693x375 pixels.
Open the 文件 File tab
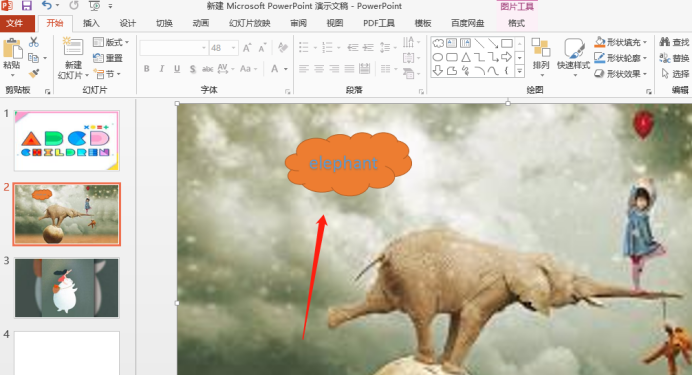[x=15, y=23]
